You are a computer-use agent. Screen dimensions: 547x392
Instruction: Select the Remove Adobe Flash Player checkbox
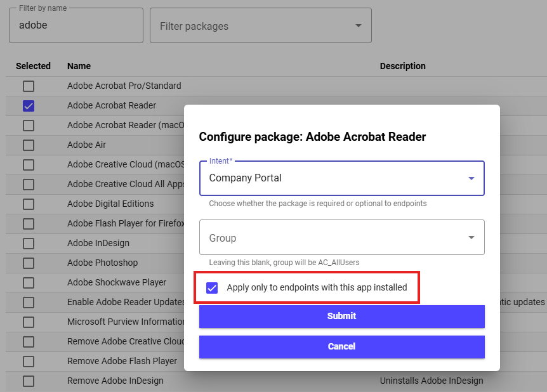(x=29, y=362)
